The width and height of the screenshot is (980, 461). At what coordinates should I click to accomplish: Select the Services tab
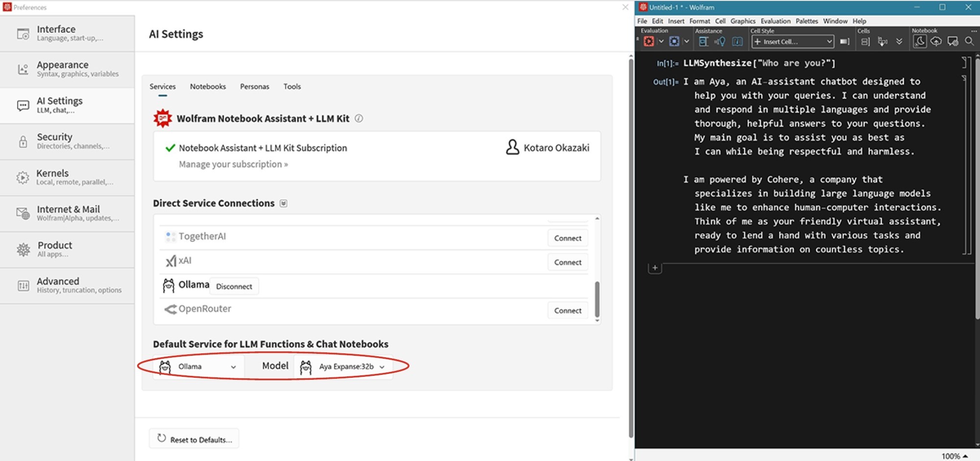pyautogui.click(x=163, y=87)
